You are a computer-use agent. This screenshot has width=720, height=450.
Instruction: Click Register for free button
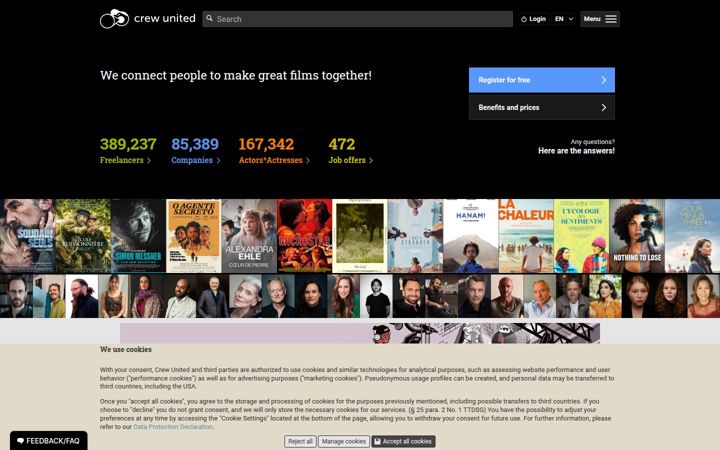point(542,80)
